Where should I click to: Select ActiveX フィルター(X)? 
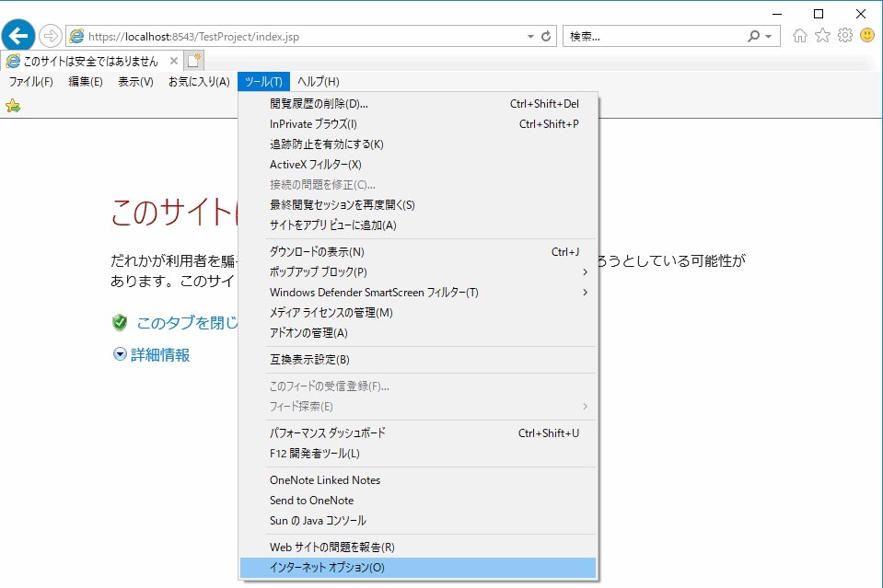coord(418,165)
